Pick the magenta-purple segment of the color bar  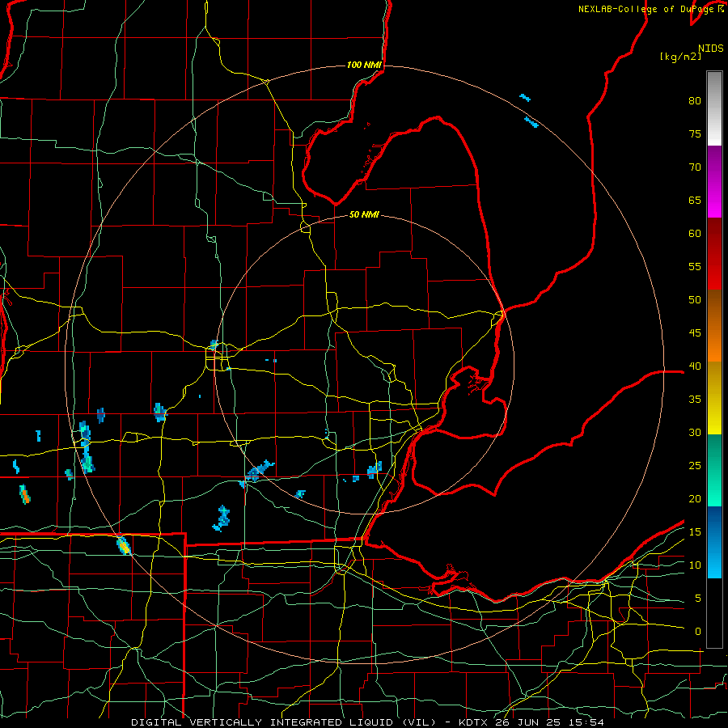coord(714,181)
